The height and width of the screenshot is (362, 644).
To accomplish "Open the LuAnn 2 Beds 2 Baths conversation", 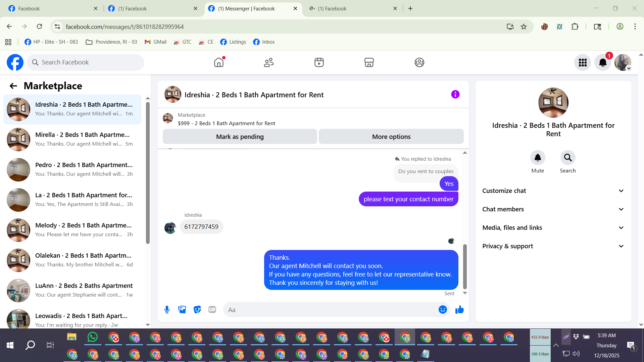I will pos(72,291).
